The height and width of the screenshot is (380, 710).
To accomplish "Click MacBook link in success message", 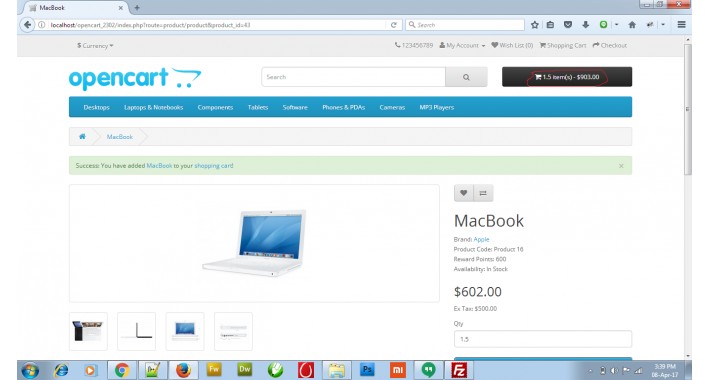I will point(159,166).
